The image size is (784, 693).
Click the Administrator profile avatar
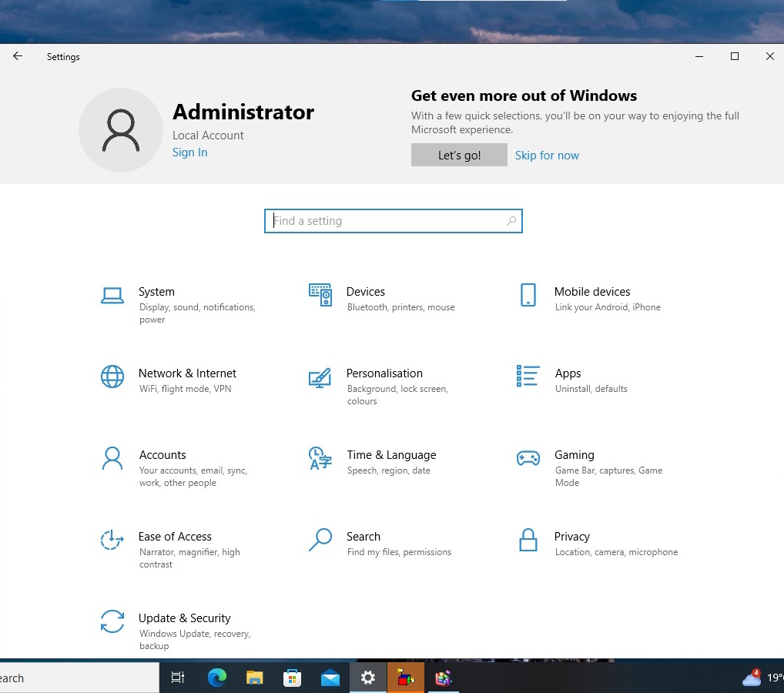click(x=120, y=130)
